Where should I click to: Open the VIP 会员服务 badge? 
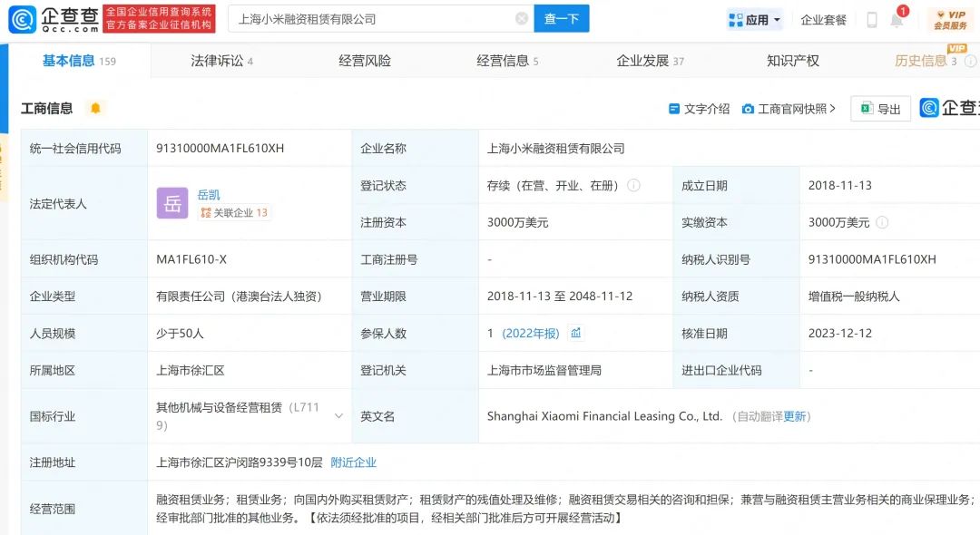(950, 20)
